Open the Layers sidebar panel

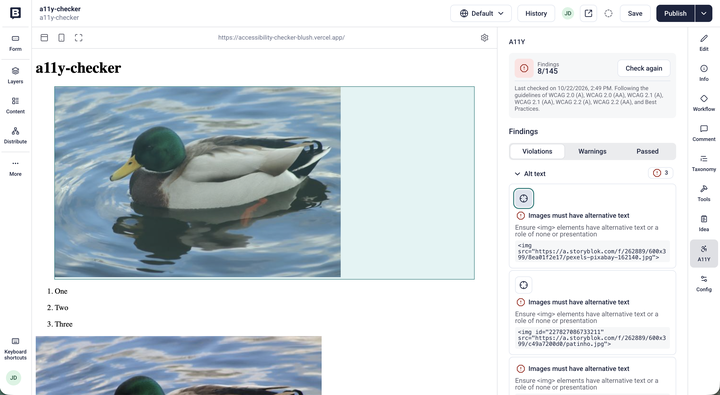tap(15, 75)
